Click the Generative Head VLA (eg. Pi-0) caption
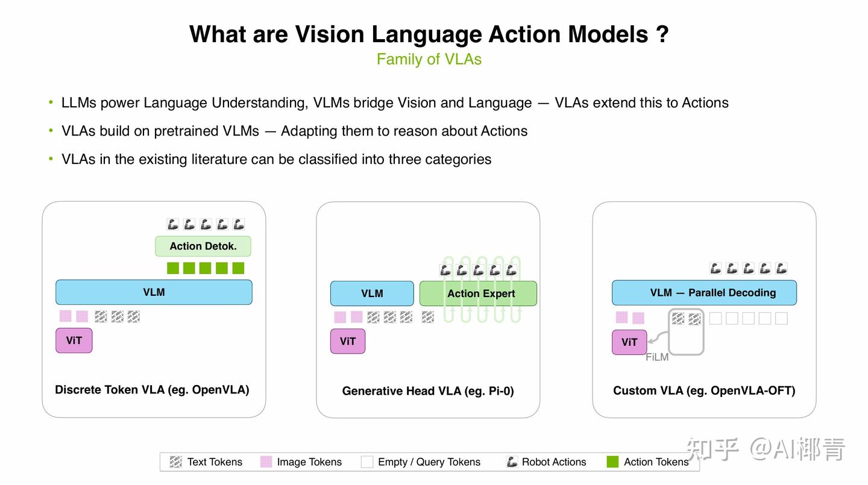The width and height of the screenshot is (868, 485). pyautogui.click(x=428, y=391)
